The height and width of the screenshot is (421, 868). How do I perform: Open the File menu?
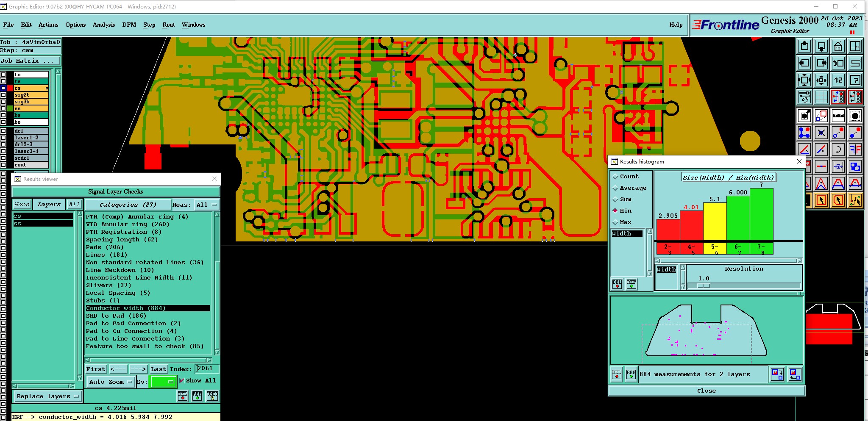(8, 25)
